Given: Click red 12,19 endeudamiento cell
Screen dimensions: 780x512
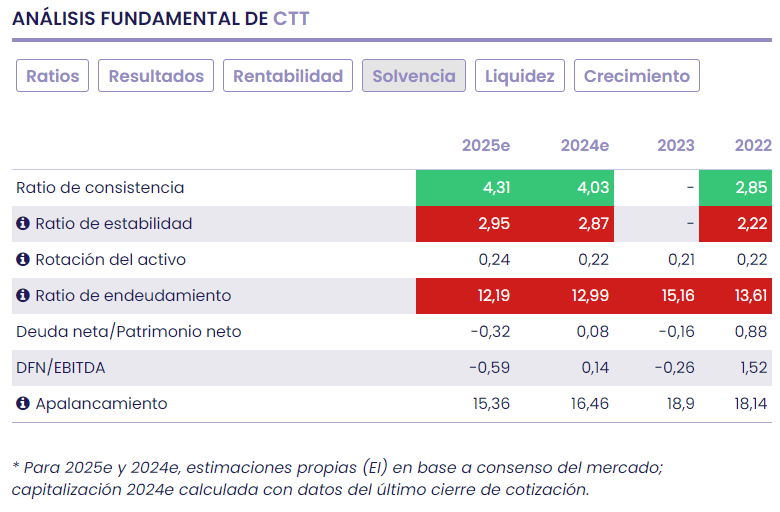Looking at the screenshot, I should tap(466, 296).
